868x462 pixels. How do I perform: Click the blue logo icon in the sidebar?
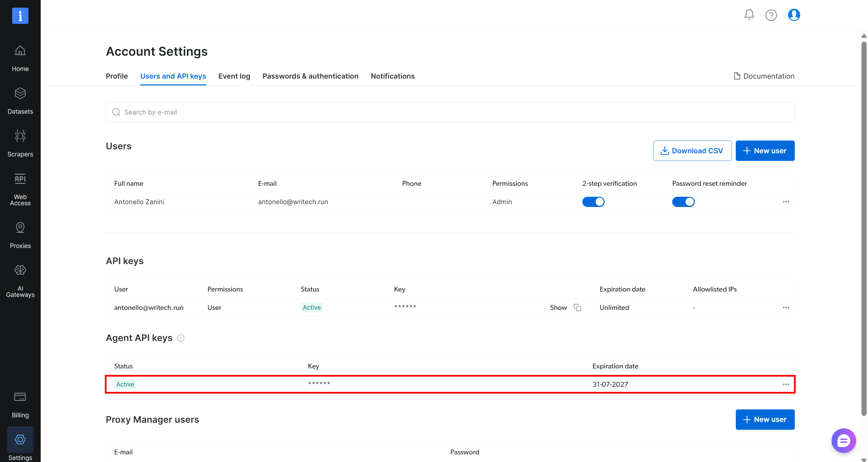[20, 16]
